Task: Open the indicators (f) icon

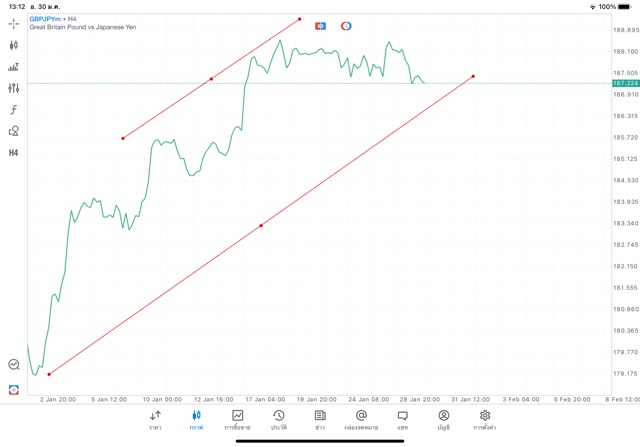Action: click(14, 109)
